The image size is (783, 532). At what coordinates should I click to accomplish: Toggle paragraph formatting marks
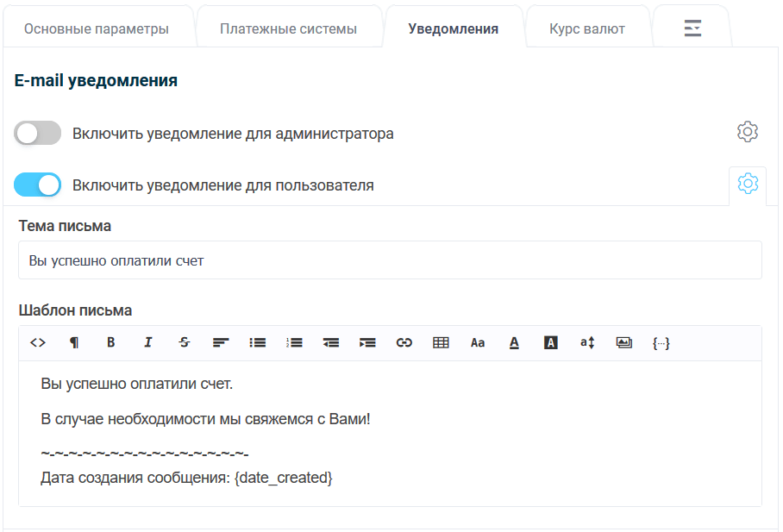pyautogui.click(x=74, y=342)
